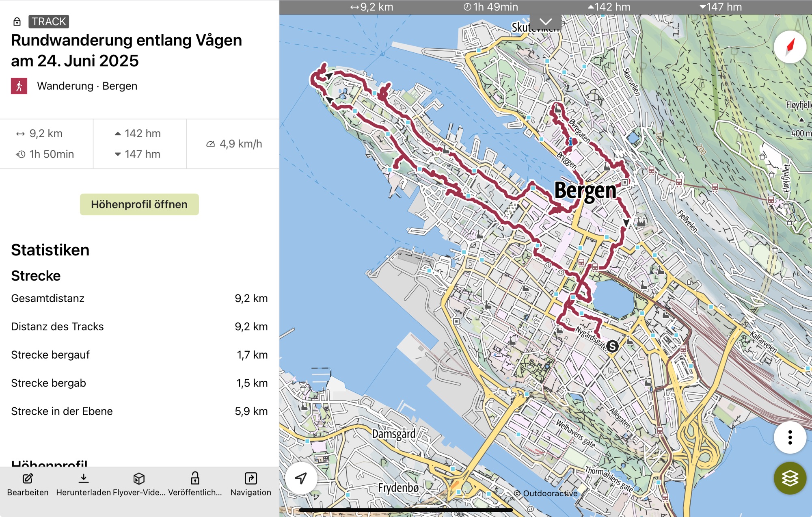Tap the Herunterladen download icon
812x517 pixels.
click(x=83, y=479)
